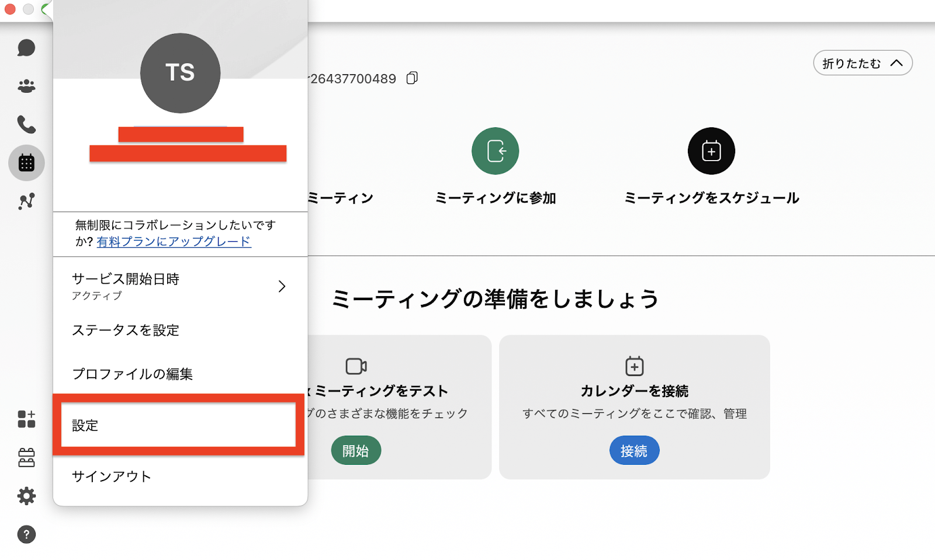Click the calendar-plus icon on connect card

click(634, 366)
